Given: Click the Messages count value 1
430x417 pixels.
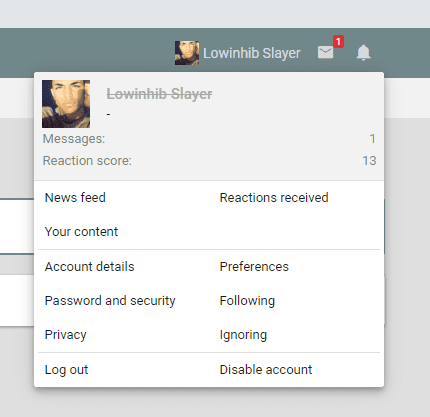Looking at the screenshot, I should coord(373,139).
